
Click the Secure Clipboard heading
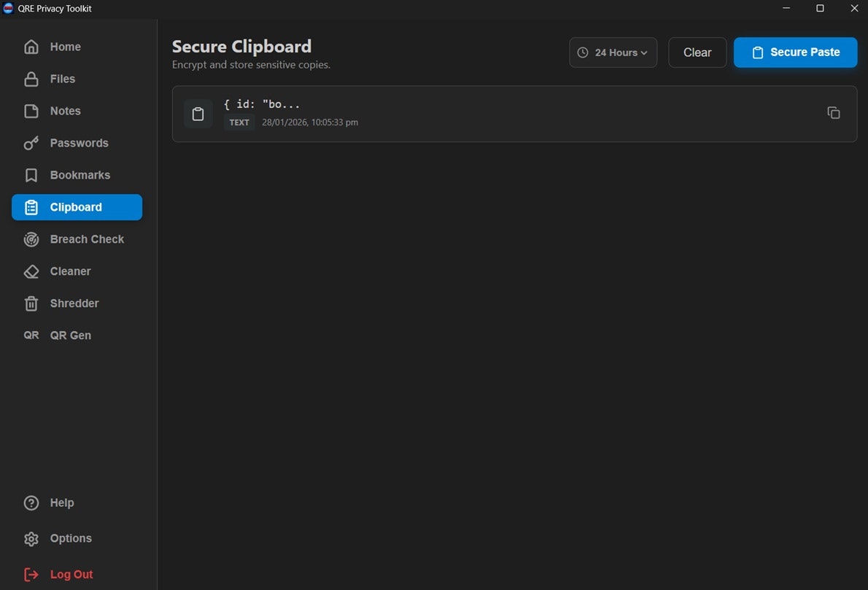(x=242, y=47)
